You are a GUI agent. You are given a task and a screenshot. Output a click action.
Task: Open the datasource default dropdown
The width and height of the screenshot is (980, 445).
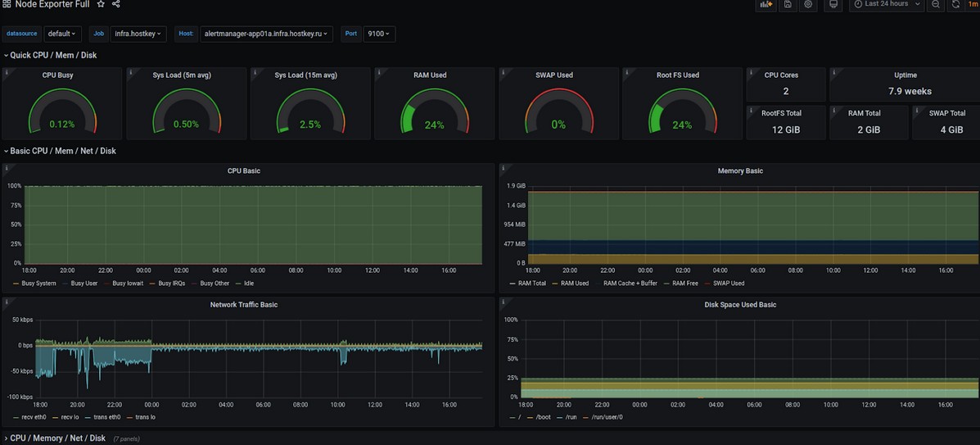(x=62, y=34)
